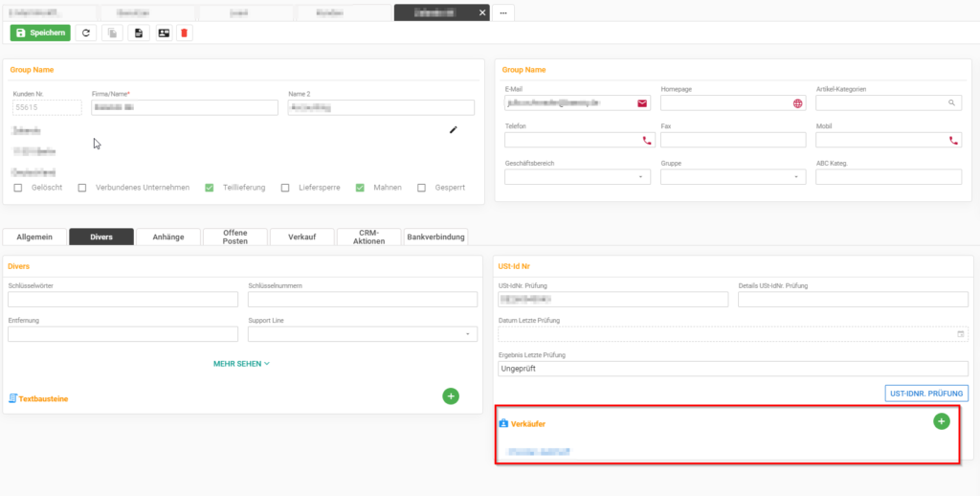Enable the Liefersperre checkbox
Screen dimensions: 980x496
pyautogui.click(x=285, y=188)
